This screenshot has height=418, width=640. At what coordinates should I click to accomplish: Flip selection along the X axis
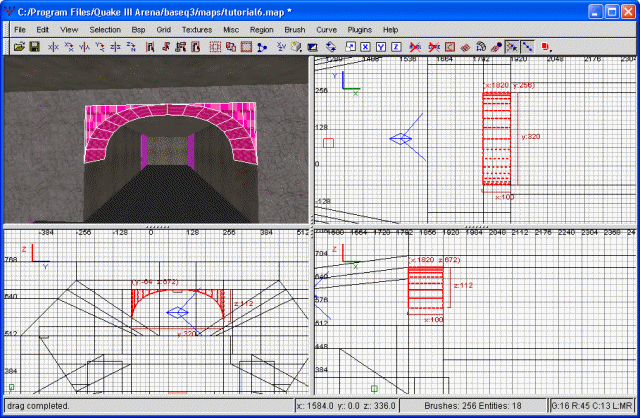click(x=53, y=47)
